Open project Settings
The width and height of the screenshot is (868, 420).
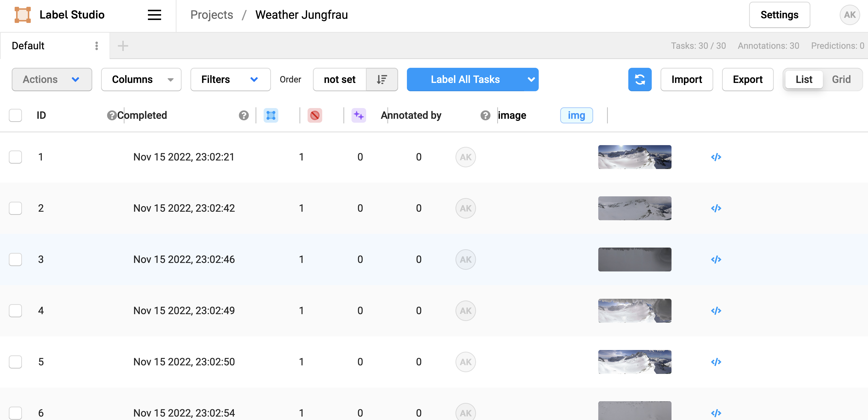click(x=779, y=15)
